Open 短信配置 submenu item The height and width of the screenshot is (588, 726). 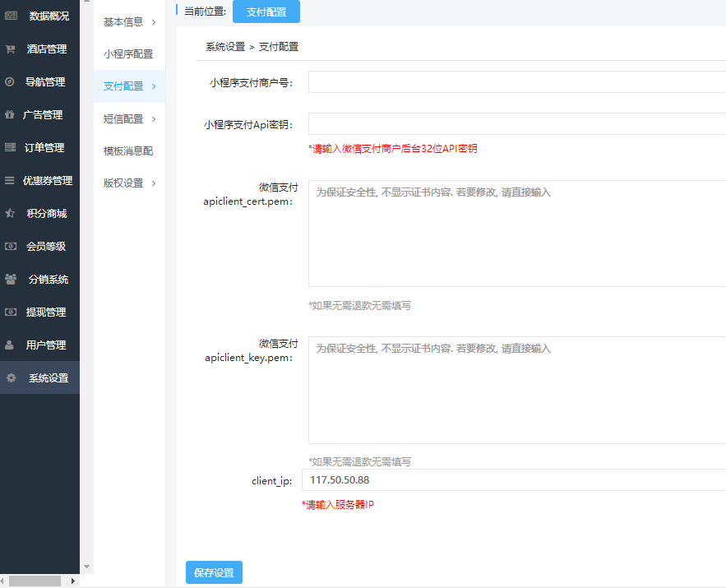coord(123,119)
